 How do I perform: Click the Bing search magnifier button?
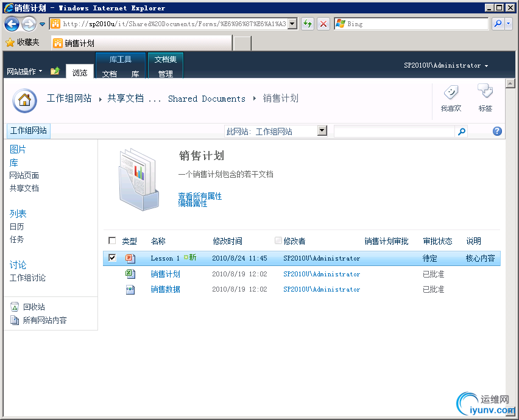tap(498, 24)
